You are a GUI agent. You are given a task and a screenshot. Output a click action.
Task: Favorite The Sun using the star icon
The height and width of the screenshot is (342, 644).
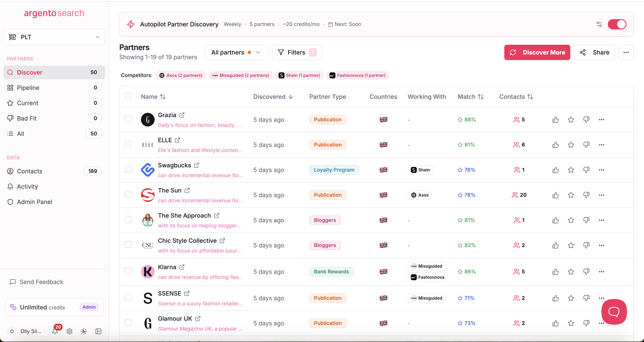click(571, 195)
